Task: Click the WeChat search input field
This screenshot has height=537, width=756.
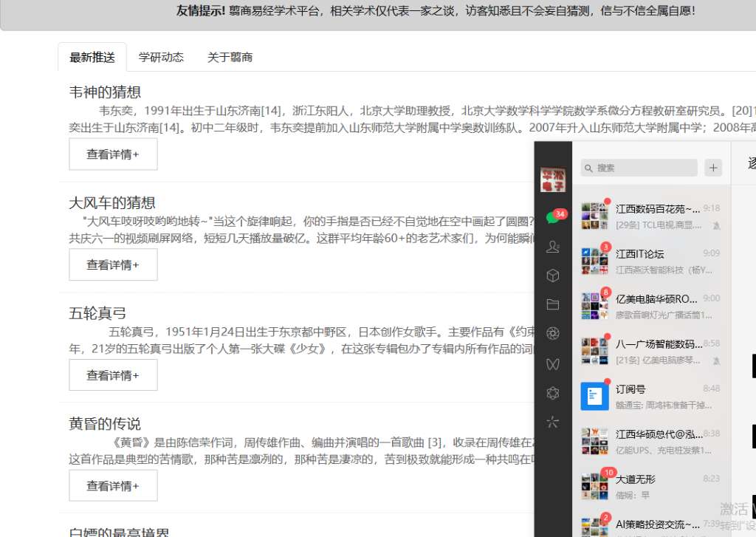Action: click(639, 168)
